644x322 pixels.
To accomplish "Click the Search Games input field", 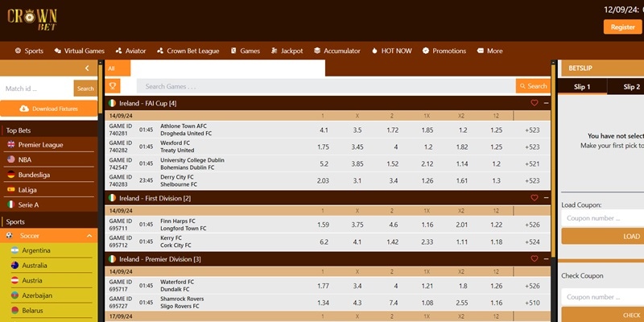I will coord(326,86).
